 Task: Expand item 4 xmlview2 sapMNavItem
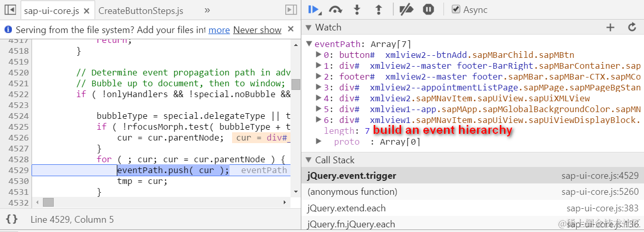[x=319, y=98]
